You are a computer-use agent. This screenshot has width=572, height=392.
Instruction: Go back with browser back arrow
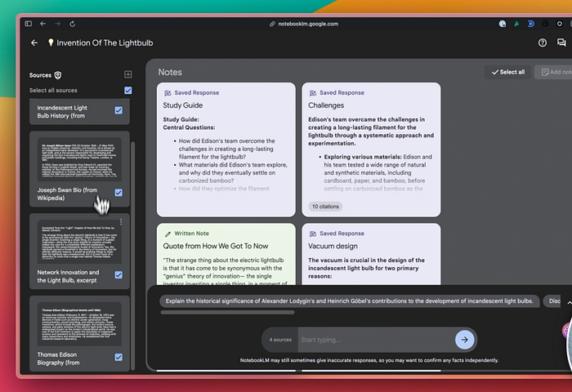(x=43, y=24)
